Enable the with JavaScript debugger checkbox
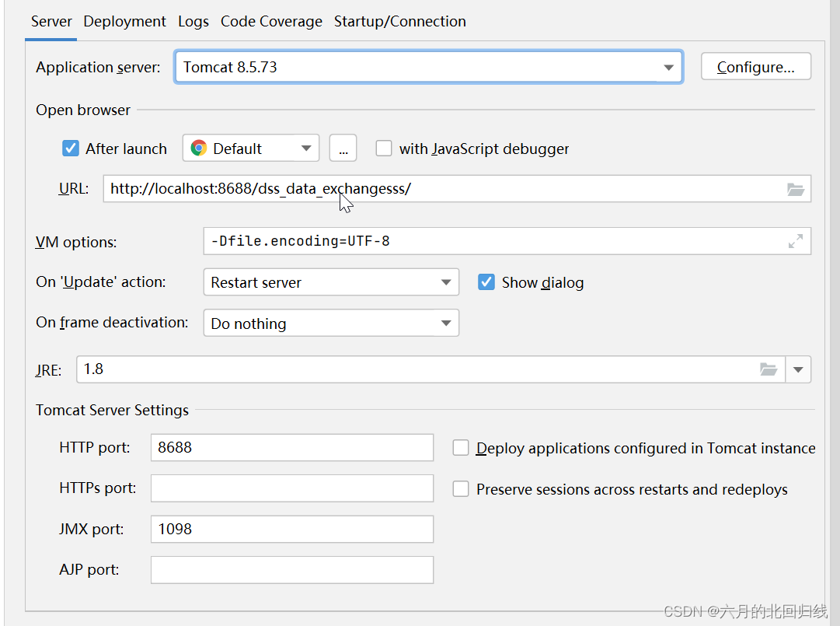The width and height of the screenshot is (840, 626). 384,149
